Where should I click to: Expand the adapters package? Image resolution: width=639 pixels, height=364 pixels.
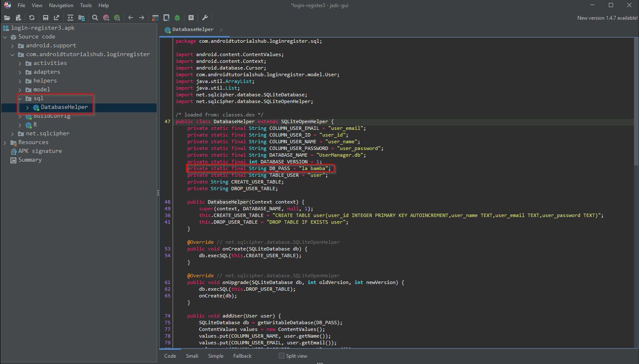[x=20, y=72]
